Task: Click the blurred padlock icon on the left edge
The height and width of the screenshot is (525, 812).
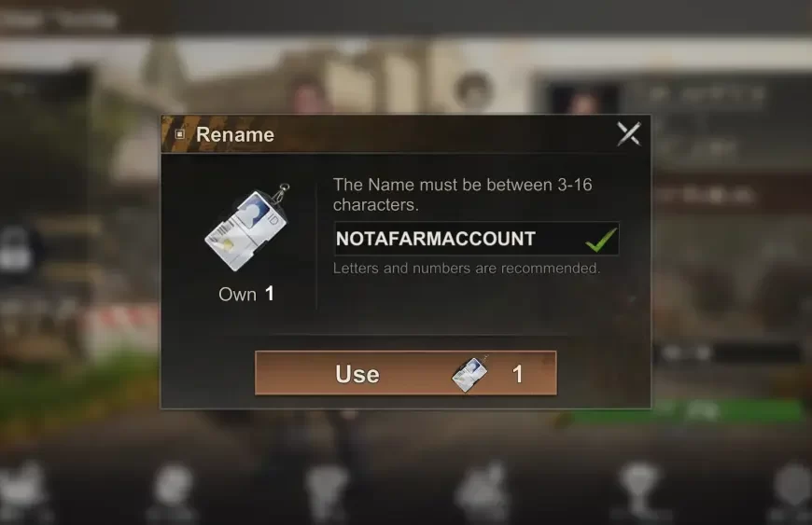Action: (x=15, y=250)
